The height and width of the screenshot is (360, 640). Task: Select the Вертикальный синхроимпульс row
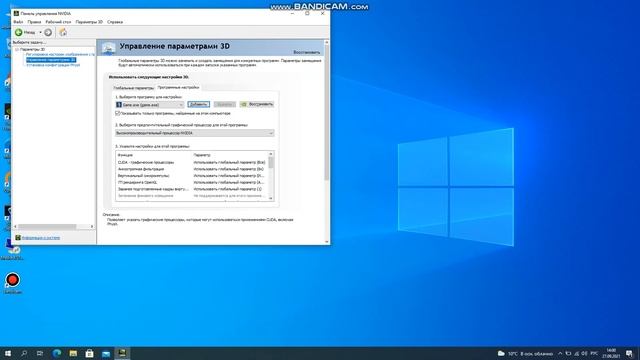(191, 176)
